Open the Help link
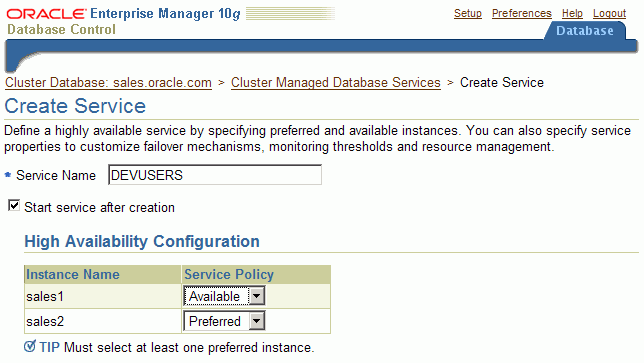644x363 pixels. 572,13
